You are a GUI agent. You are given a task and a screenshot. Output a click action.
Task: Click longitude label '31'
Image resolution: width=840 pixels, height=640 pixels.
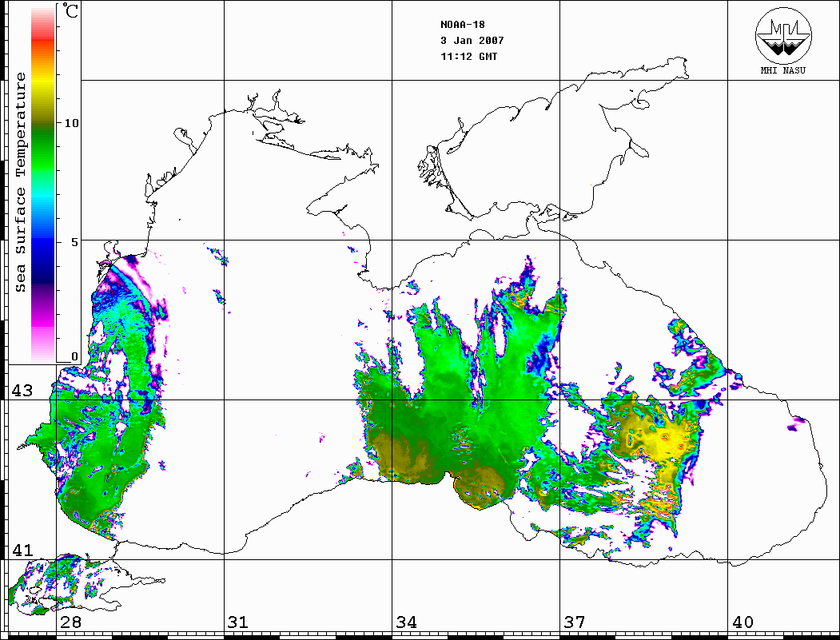point(237,622)
